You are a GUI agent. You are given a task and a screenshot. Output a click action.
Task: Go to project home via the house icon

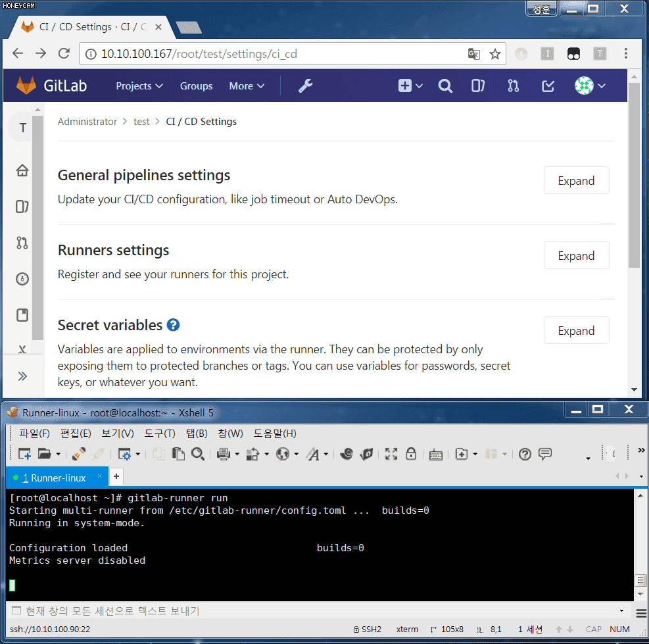[x=22, y=170]
